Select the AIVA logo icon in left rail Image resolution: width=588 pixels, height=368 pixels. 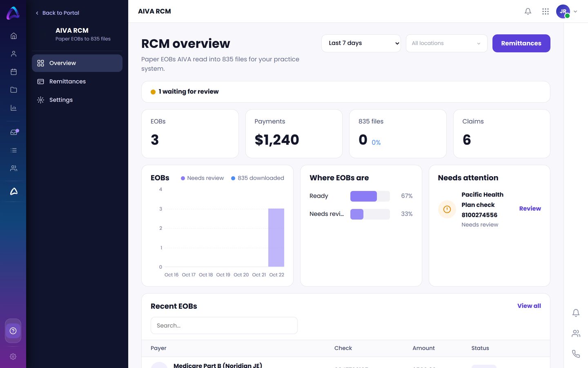click(13, 191)
